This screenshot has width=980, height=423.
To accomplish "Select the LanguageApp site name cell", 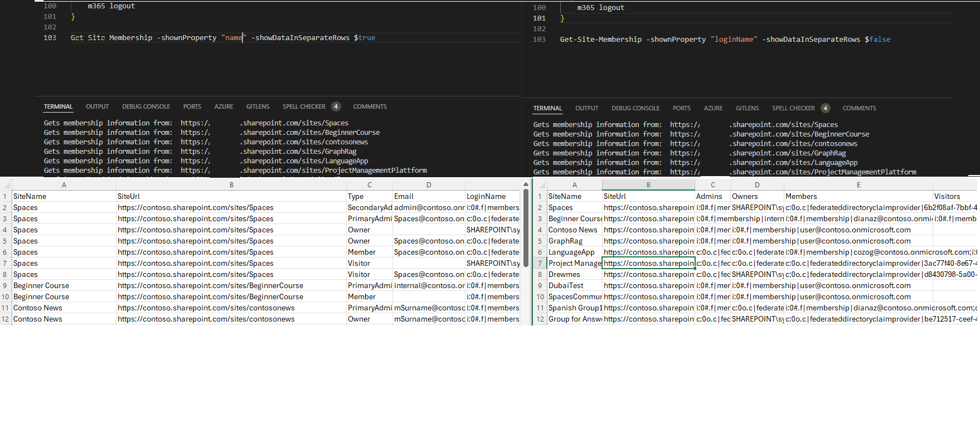I will pyautogui.click(x=574, y=252).
